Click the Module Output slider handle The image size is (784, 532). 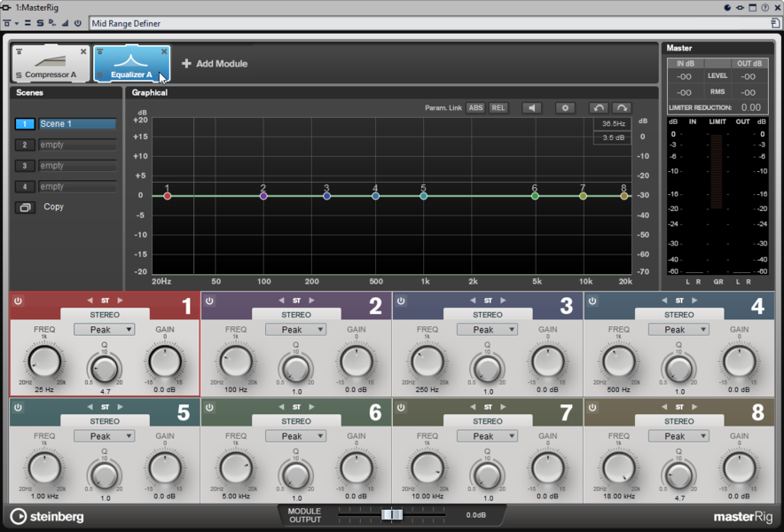391,514
